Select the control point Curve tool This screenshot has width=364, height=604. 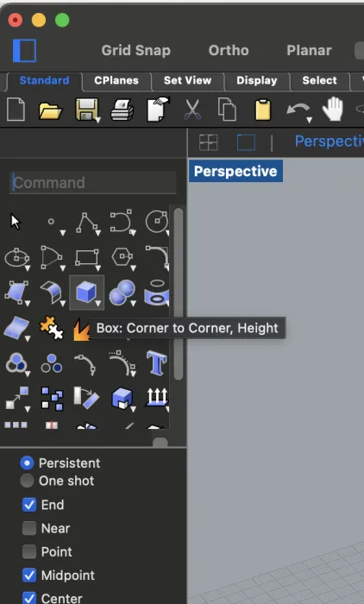pos(122,221)
